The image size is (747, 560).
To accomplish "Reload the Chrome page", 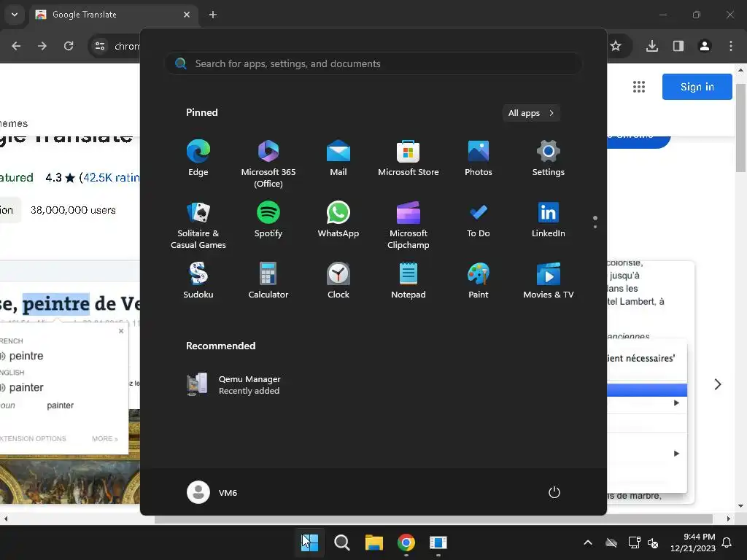I will [x=69, y=46].
